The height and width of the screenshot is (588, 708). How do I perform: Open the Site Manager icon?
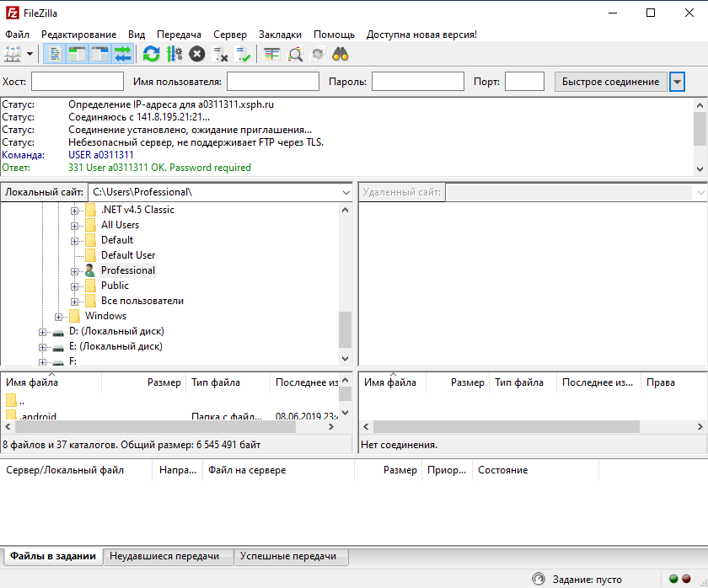click(x=12, y=55)
